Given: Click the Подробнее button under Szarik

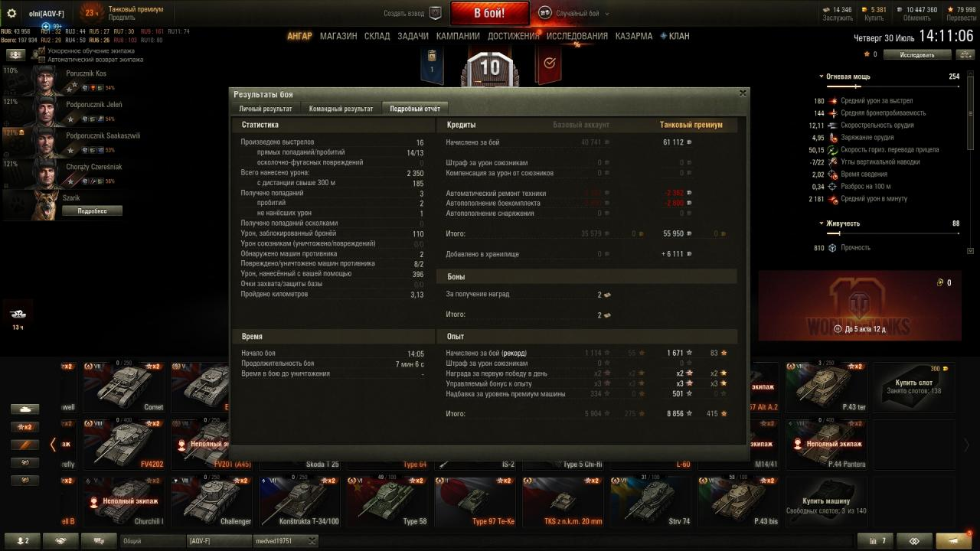Looking at the screenshot, I should (x=90, y=211).
